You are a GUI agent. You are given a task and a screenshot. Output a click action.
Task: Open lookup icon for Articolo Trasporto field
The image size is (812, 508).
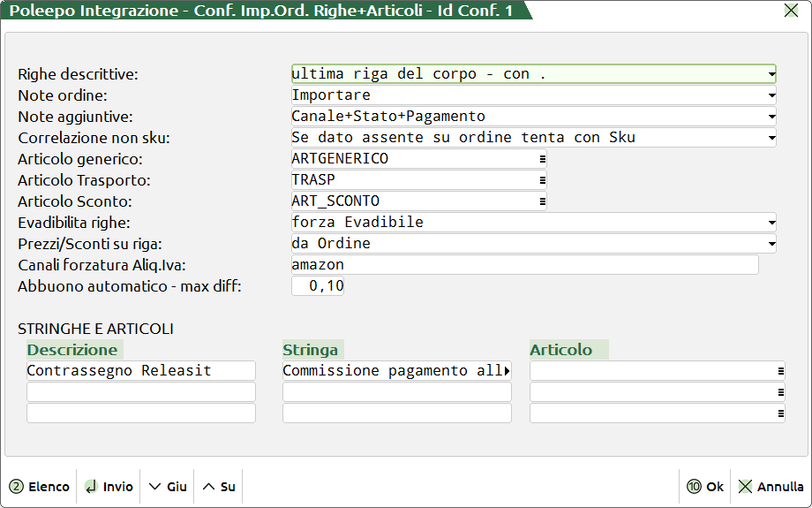pos(543,180)
